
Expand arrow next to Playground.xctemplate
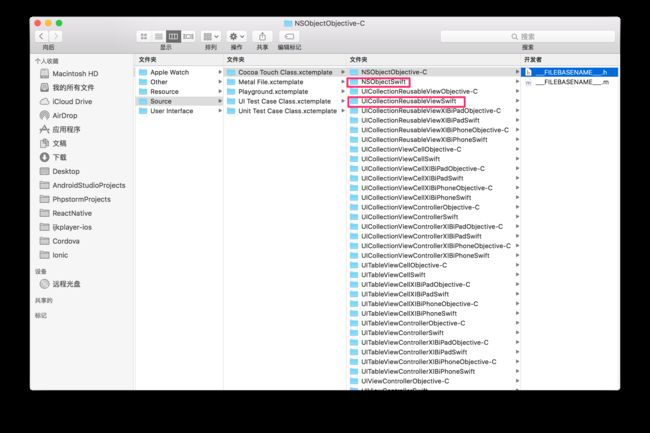343,92
